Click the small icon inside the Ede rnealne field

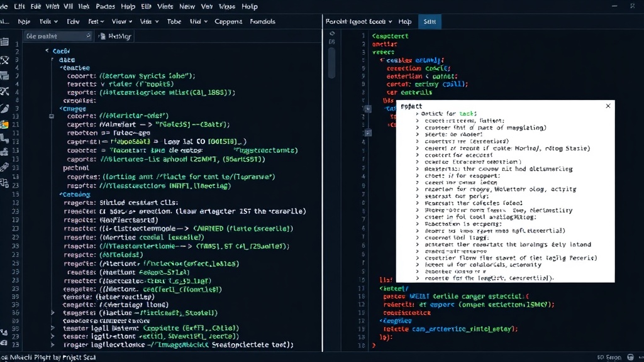point(88,36)
